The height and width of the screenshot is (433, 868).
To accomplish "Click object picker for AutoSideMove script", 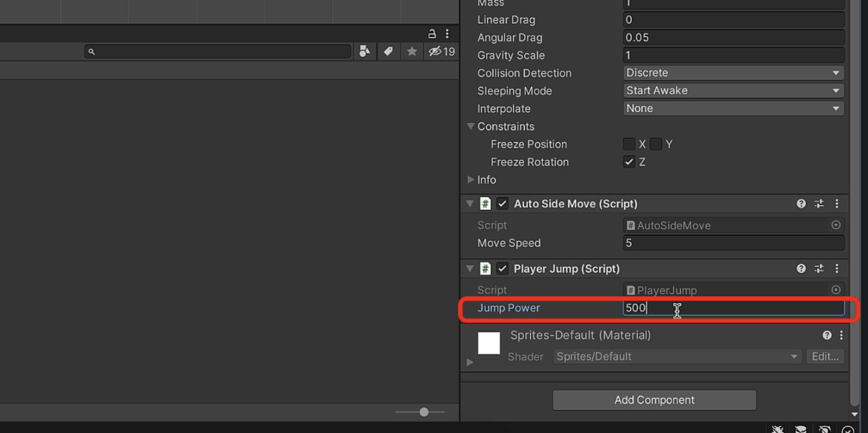I will pyautogui.click(x=836, y=225).
